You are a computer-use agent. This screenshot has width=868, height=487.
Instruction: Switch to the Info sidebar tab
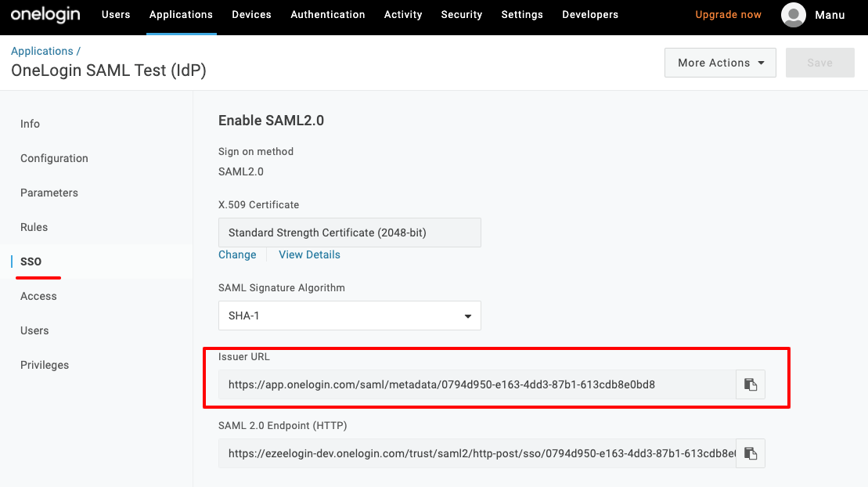click(x=30, y=124)
